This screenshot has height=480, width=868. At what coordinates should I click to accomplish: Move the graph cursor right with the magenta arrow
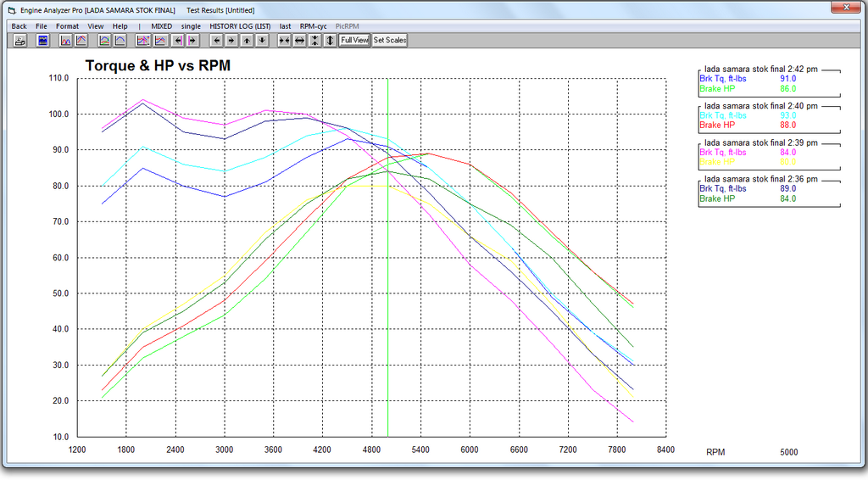click(x=192, y=40)
